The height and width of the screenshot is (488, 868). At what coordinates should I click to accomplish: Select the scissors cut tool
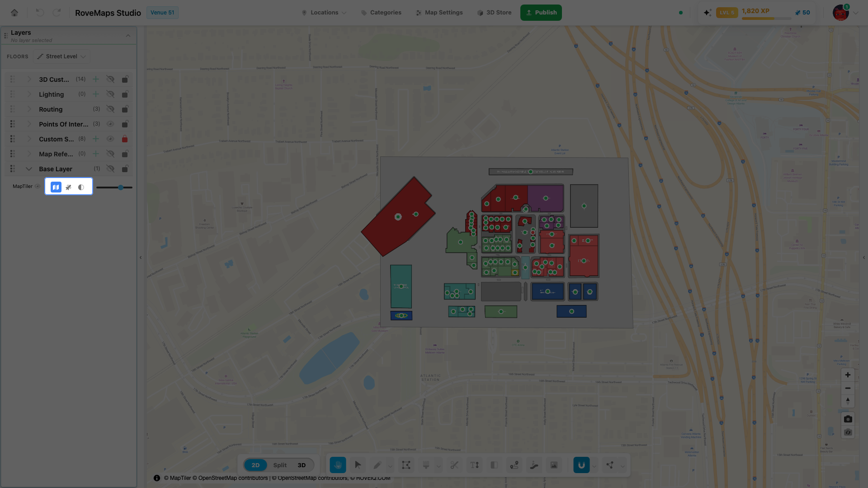(x=454, y=465)
